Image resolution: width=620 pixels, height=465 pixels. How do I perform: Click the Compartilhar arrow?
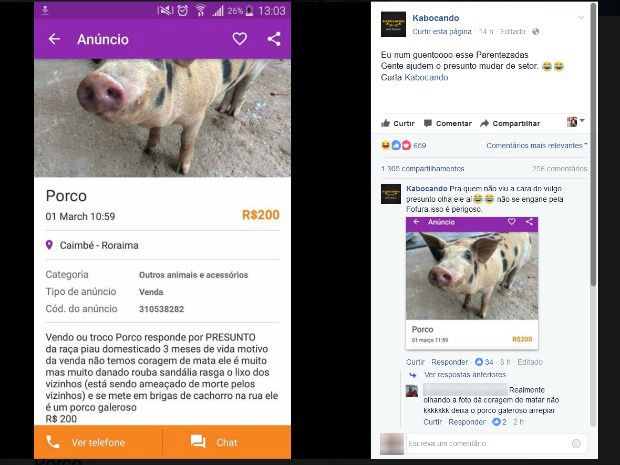pos(484,123)
